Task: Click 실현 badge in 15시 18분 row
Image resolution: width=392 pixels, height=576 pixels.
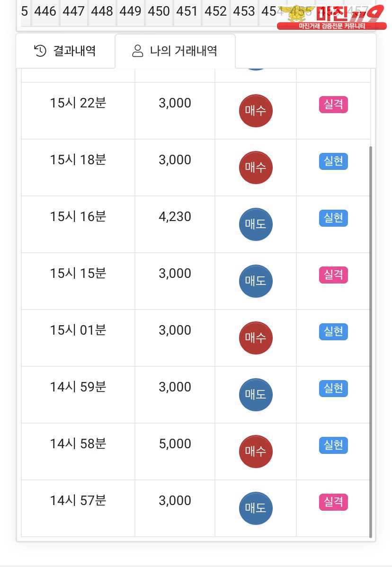Action: [333, 161]
